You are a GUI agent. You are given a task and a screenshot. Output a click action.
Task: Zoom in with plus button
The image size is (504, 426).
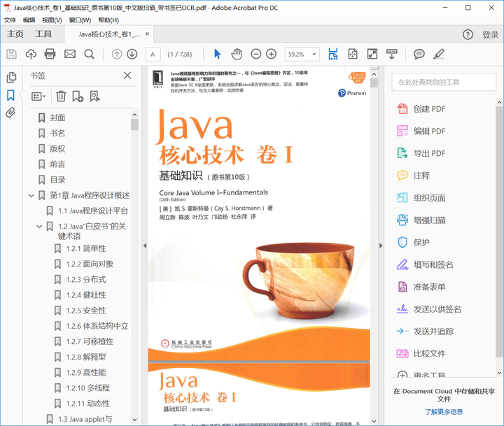coord(272,54)
